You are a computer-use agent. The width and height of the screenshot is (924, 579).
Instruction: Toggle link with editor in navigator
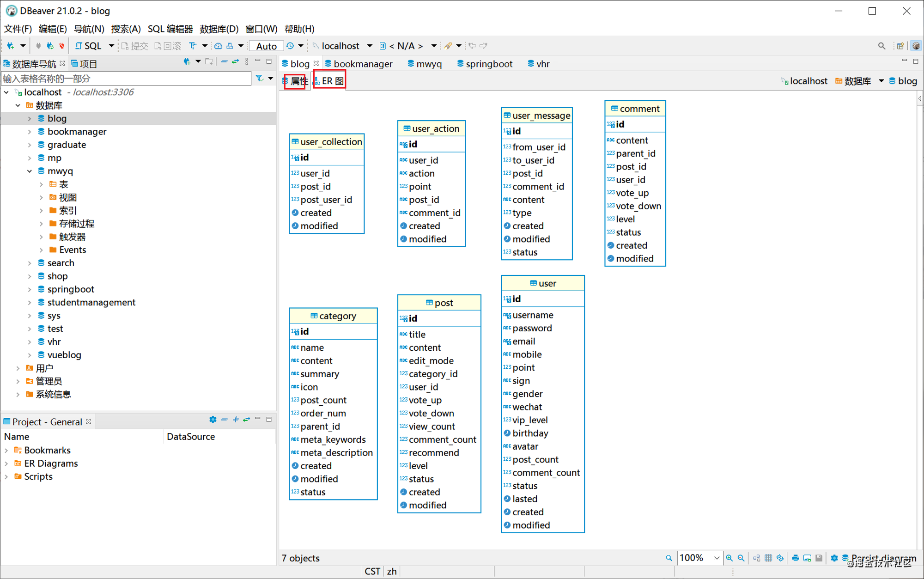236,61
